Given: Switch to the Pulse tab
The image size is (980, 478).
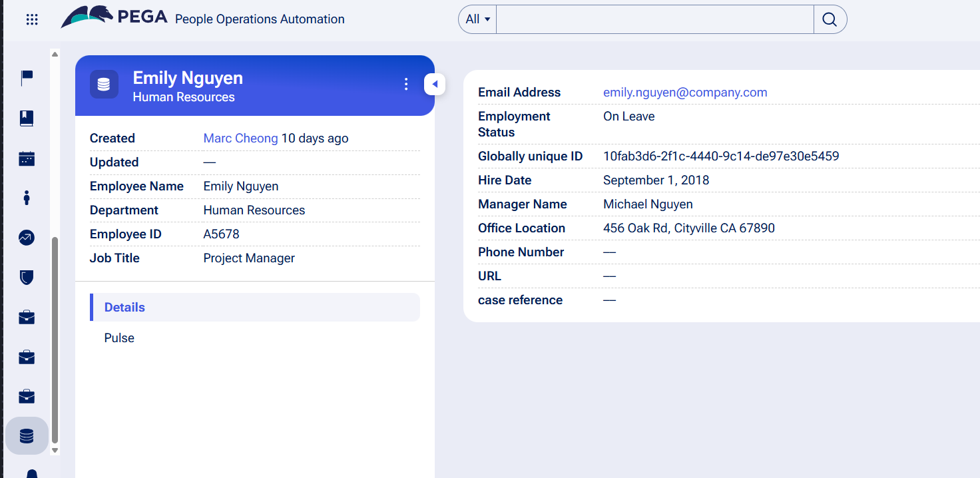Looking at the screenshot, I should click(x=119, y=338).
